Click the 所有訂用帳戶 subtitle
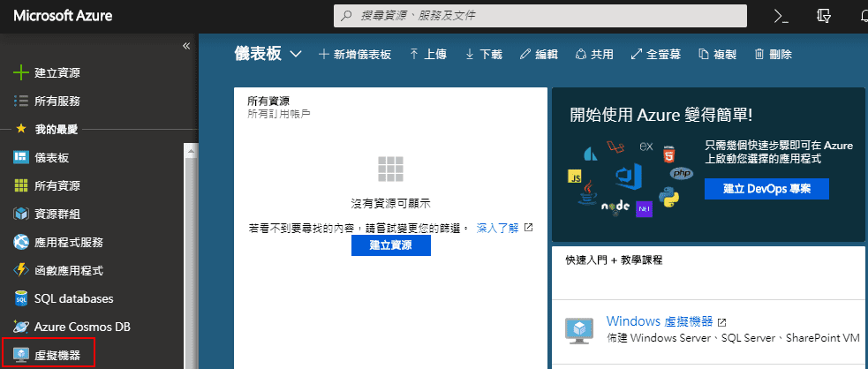 pos(279,114)
